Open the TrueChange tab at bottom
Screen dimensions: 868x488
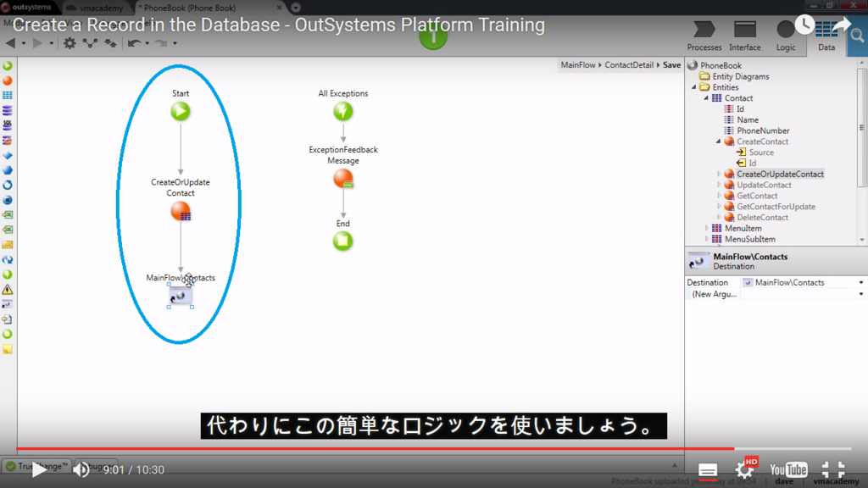coord(37,466)
